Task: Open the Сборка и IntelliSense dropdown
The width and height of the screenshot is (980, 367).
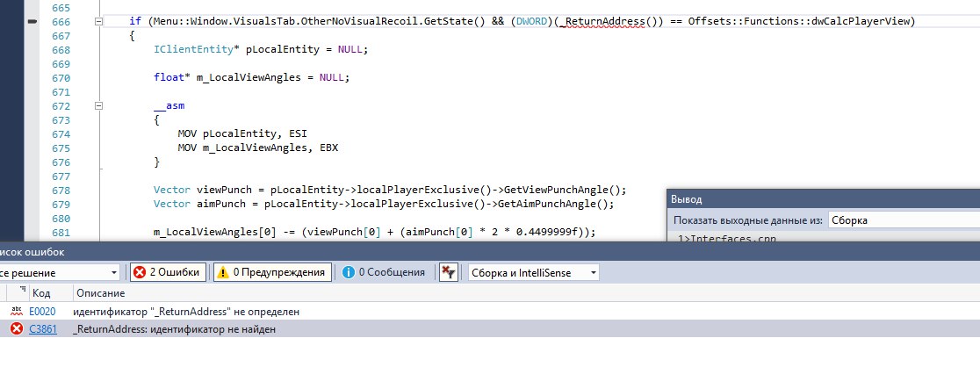Action: (x=533, y=272)
